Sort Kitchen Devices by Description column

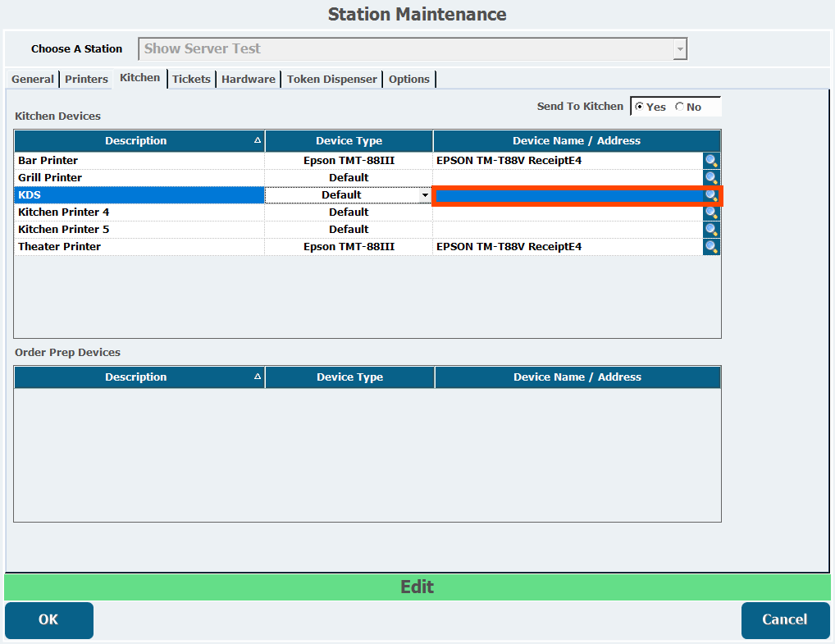(x=136, y=141)
